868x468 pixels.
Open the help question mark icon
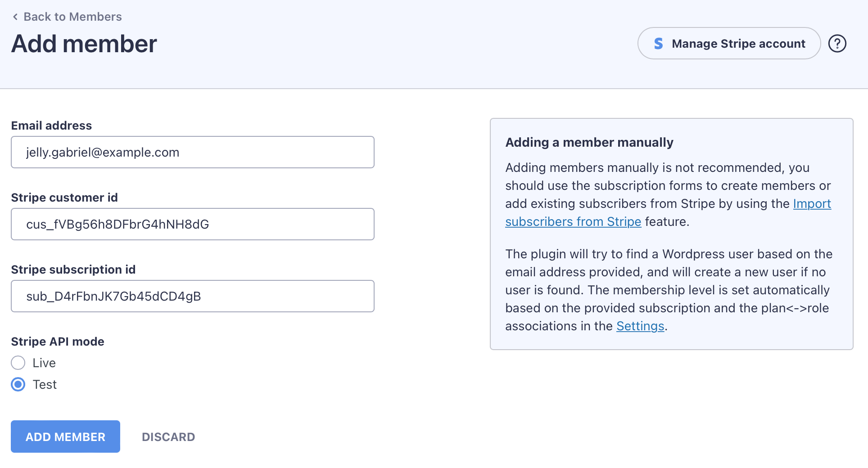coord(837,44)
